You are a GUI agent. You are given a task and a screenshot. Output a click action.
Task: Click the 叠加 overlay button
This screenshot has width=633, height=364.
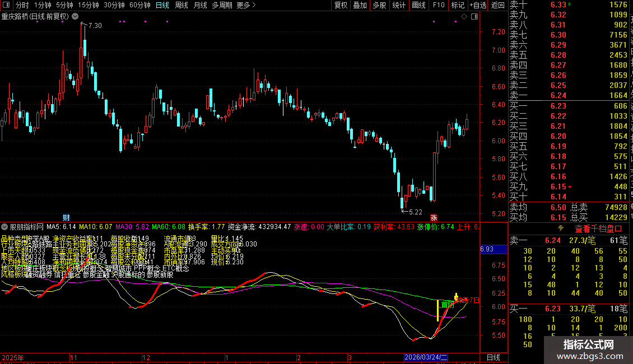point(360,5)
